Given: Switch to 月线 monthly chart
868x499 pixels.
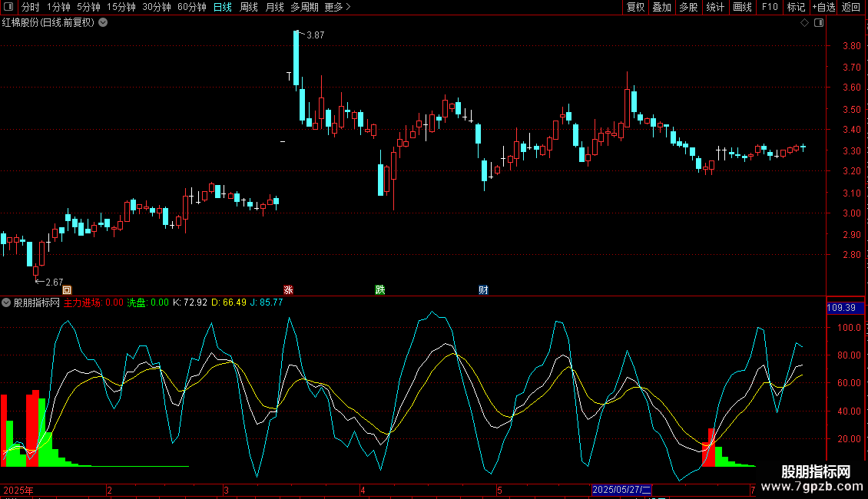Looking at the screenshot, I should tap(274, 7).
